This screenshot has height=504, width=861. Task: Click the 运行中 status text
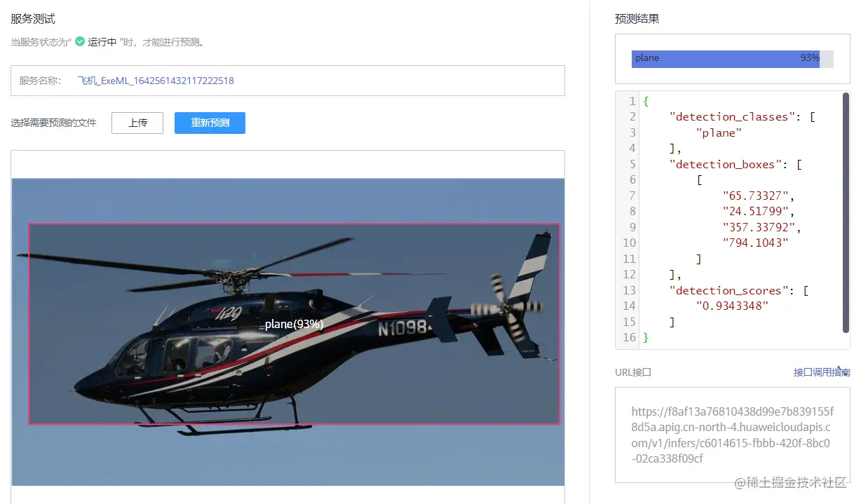[102, 42]
